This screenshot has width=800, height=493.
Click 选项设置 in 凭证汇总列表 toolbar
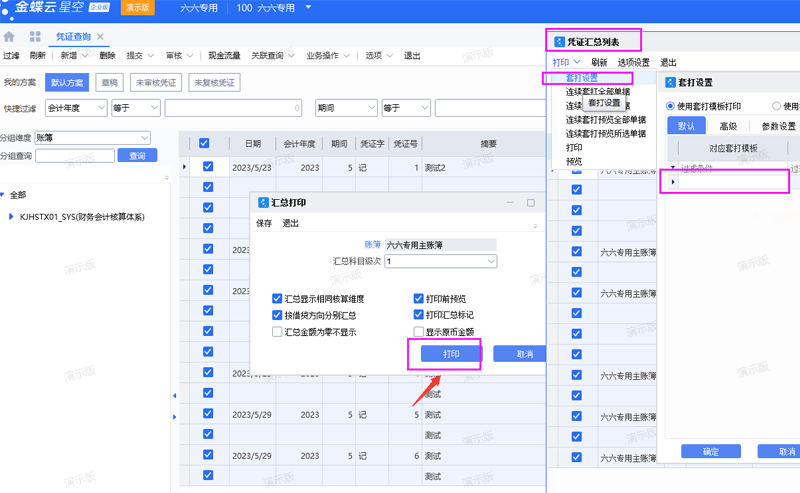633,62
